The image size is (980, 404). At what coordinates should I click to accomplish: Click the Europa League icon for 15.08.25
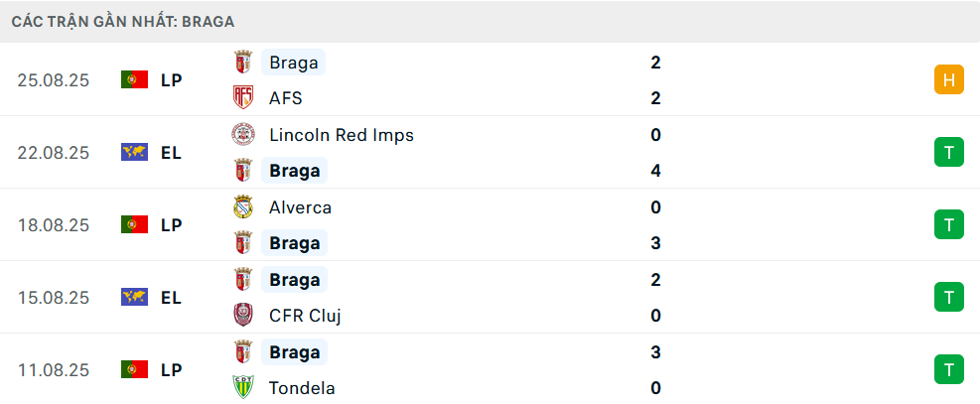134,298
